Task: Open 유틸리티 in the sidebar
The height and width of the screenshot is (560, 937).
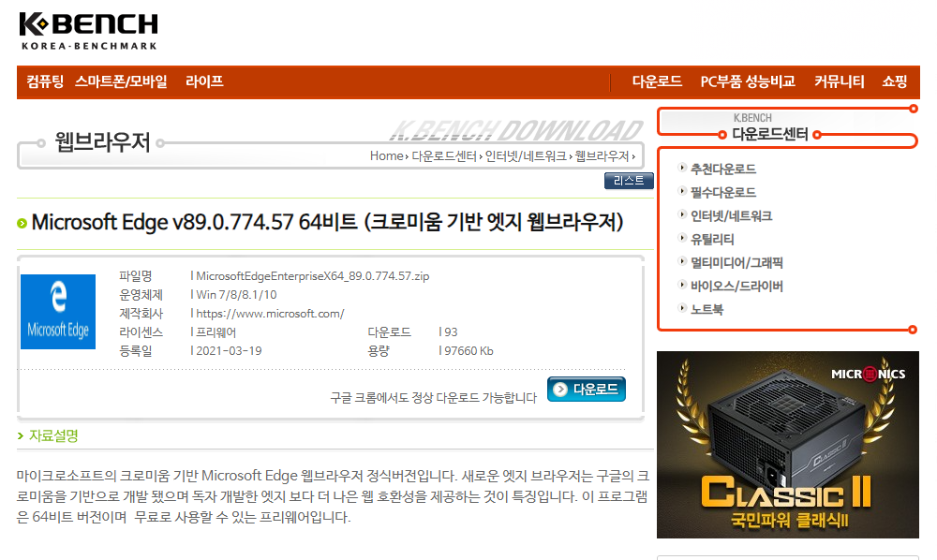Action: 712,240
